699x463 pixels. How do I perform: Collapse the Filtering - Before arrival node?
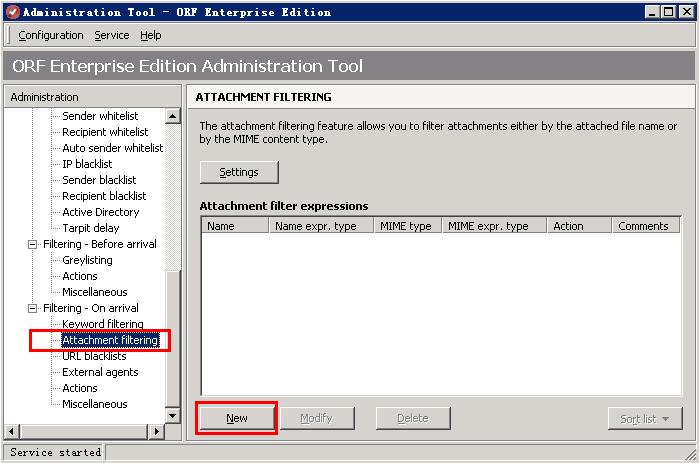[33, 244]
